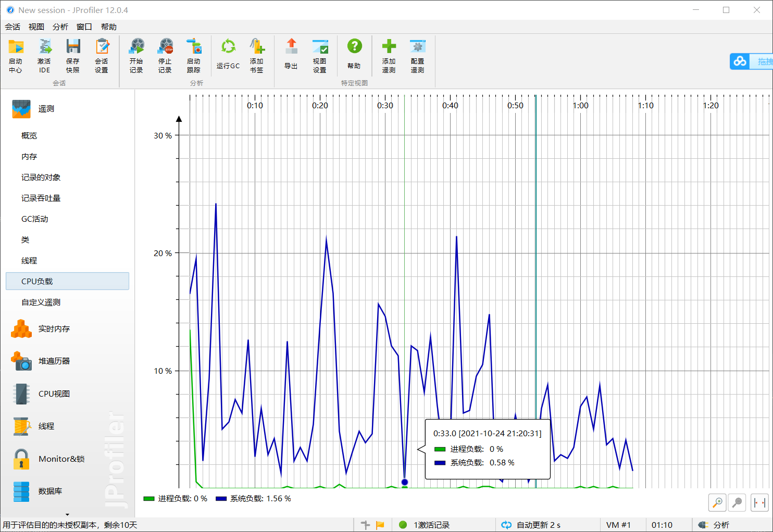Open the 会话 menu
Screen dimensions: 773x532
(13, 27)
